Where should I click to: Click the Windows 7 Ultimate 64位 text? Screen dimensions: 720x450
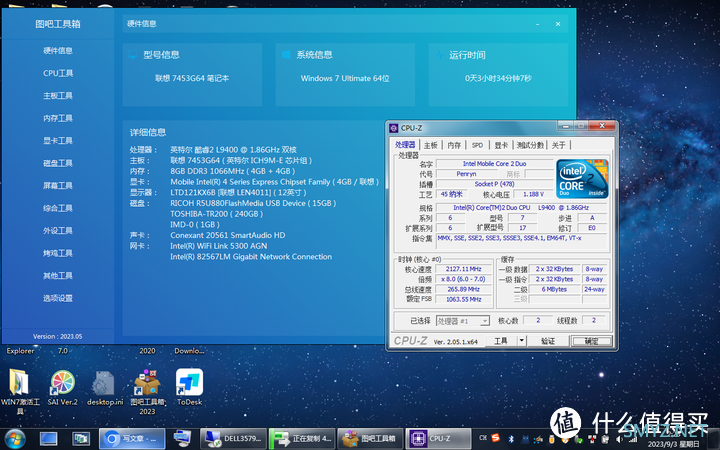pos(345,79)
